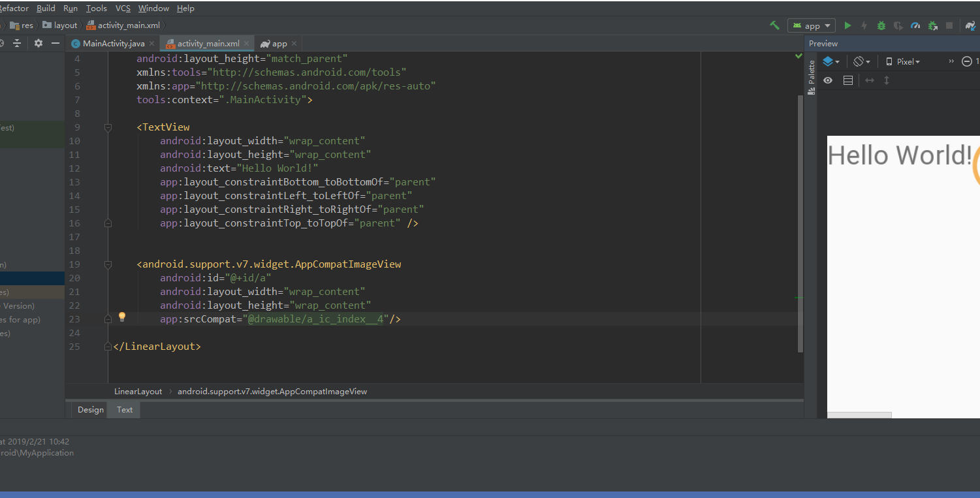Viewport: 980px width, 498px height.
Task: Open the app run configuration dropdown
Action: tap(812, 25)
